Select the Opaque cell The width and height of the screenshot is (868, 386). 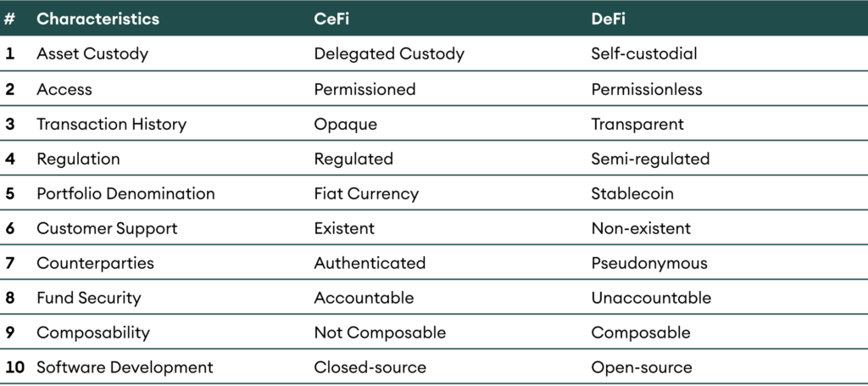point(345,124)
